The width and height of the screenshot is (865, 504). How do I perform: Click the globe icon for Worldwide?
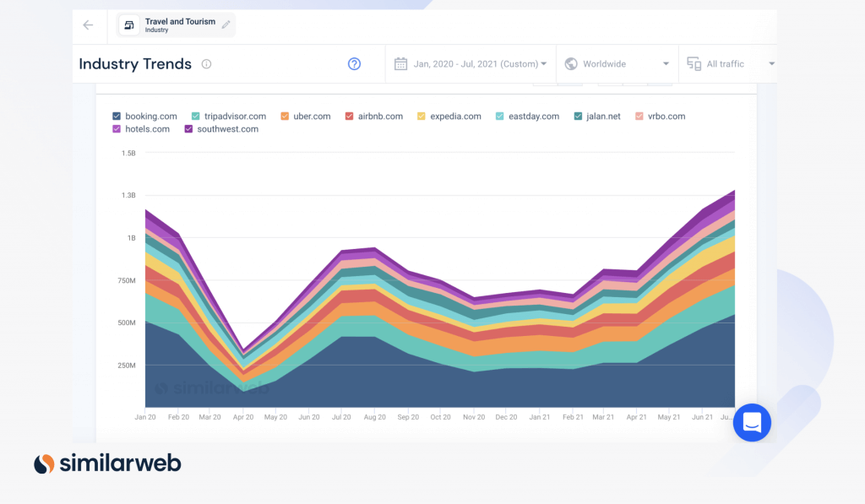[571, 64]
